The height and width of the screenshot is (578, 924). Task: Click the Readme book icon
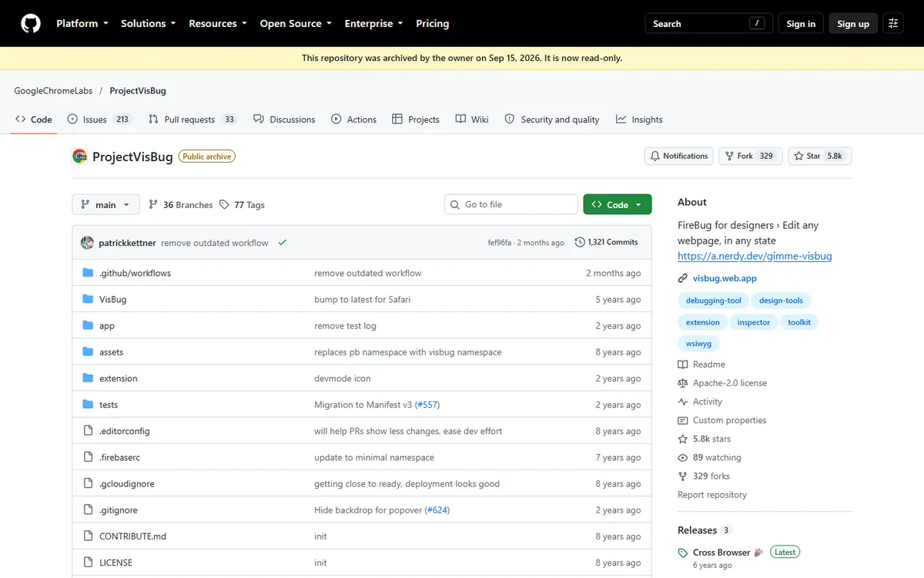(x=682, y=365)
